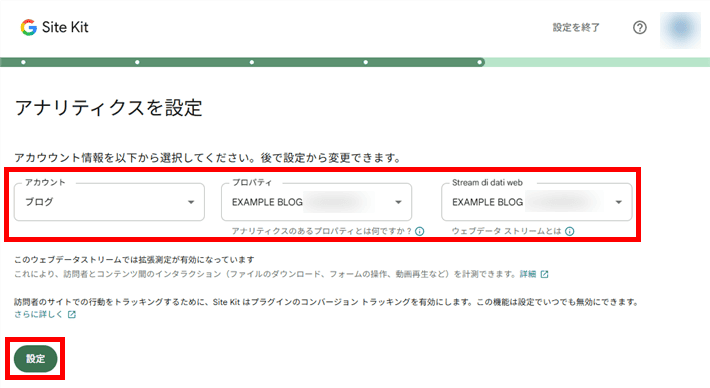Open the 詳細 link about enhanced measurement
710x388 pixels.
point(528,274)
